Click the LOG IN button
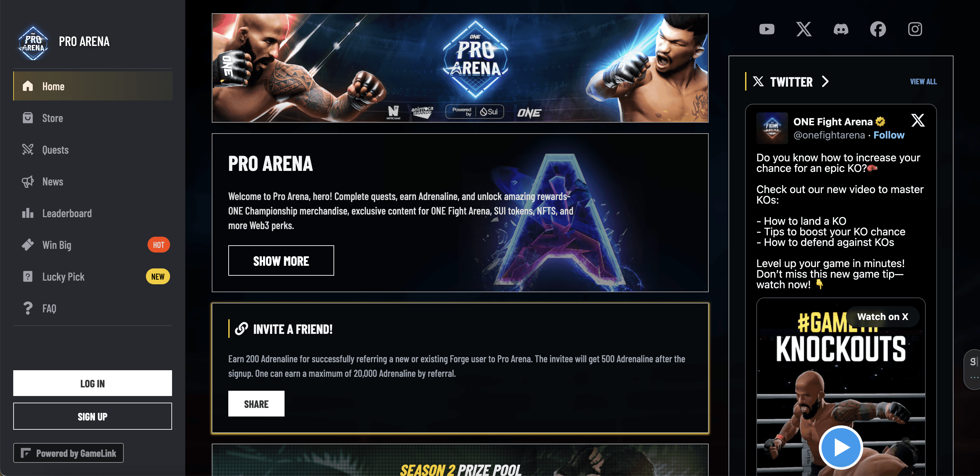Screen dimensions: 980x476 coord(92,383)
